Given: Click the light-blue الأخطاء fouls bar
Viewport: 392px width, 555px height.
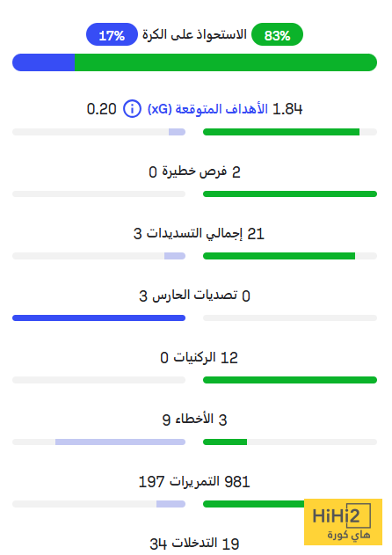Looking at the screenshot, I should [x=120, y=442].
